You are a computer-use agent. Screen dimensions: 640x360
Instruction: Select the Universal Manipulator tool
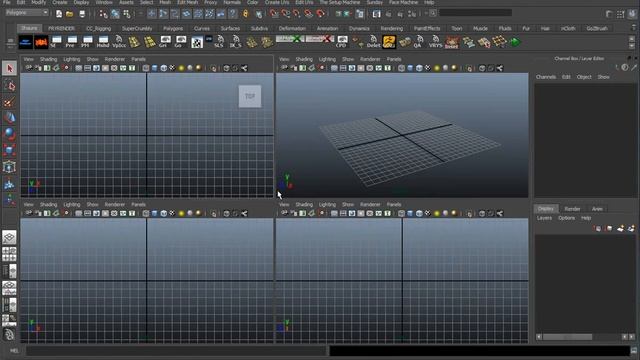coord(9,167)
